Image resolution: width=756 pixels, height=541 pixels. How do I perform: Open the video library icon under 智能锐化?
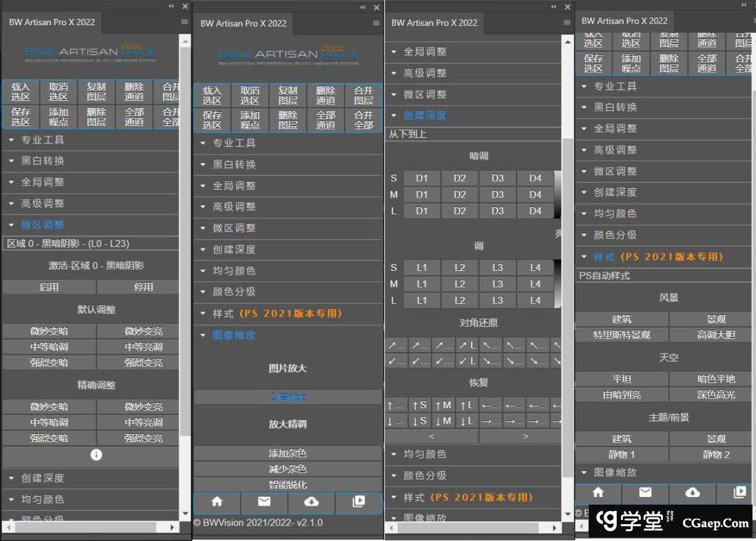tap(358, 502)
